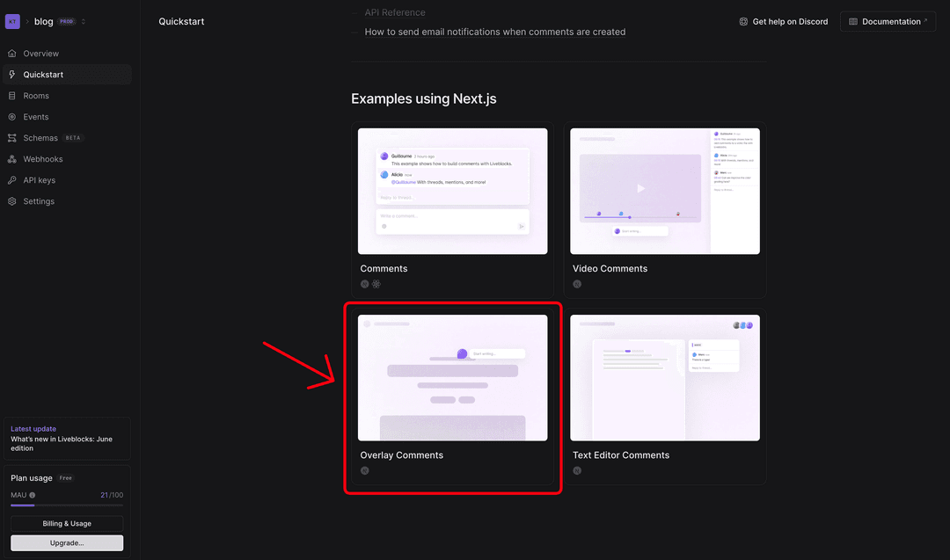Click the blog project name
950x560 pixels.
pyautogui.click(x=44, y=21)
